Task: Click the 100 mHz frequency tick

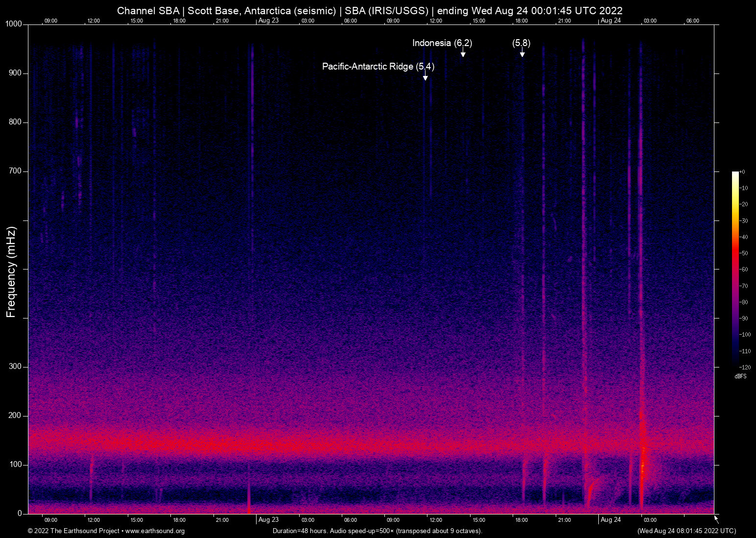Action: (x=17, y=465)
